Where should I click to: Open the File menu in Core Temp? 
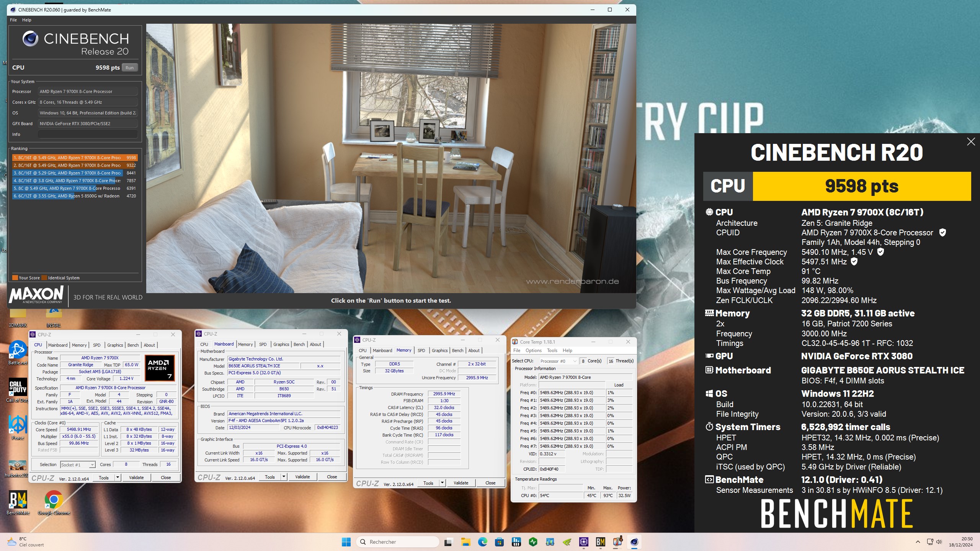click(517, 350)
